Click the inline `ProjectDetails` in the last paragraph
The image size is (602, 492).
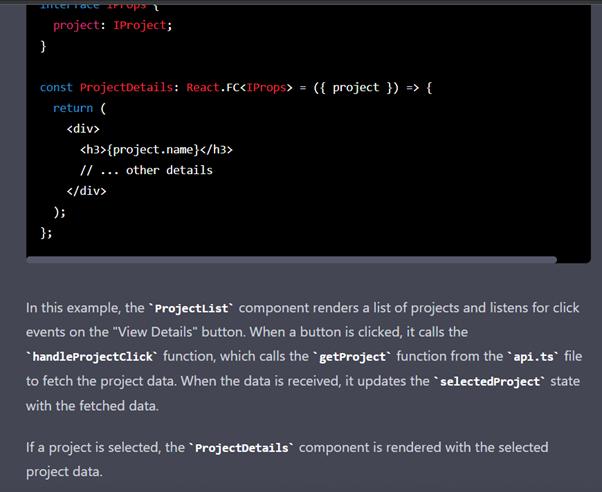[x=241, y=448]
